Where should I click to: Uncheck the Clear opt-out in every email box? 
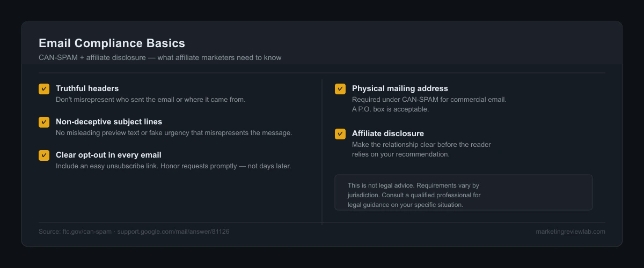coord(44,155)
